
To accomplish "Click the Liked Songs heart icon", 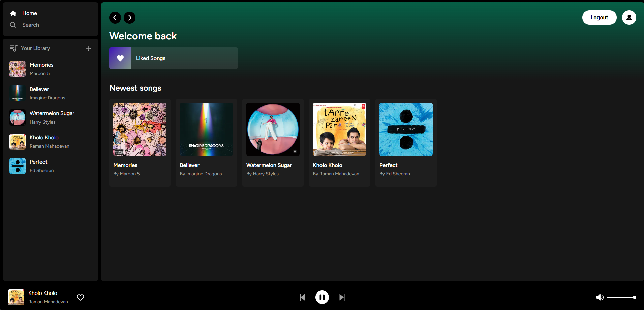I will pos(120,58).
